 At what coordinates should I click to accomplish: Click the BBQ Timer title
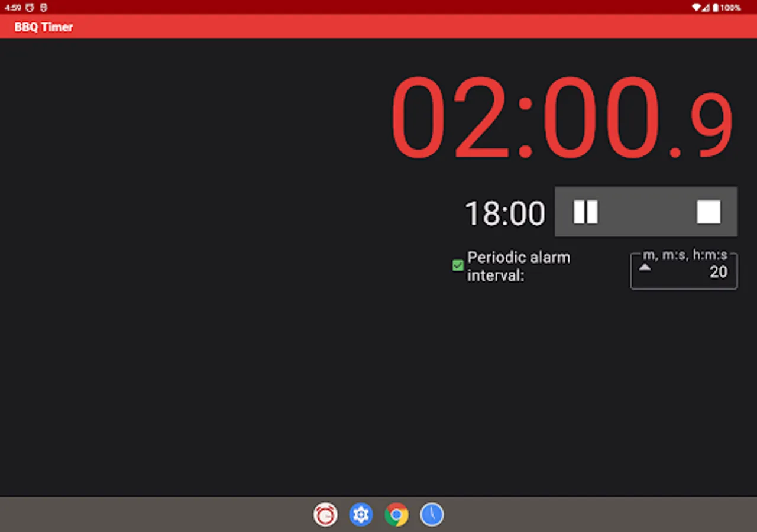click(x=43, y=27)
